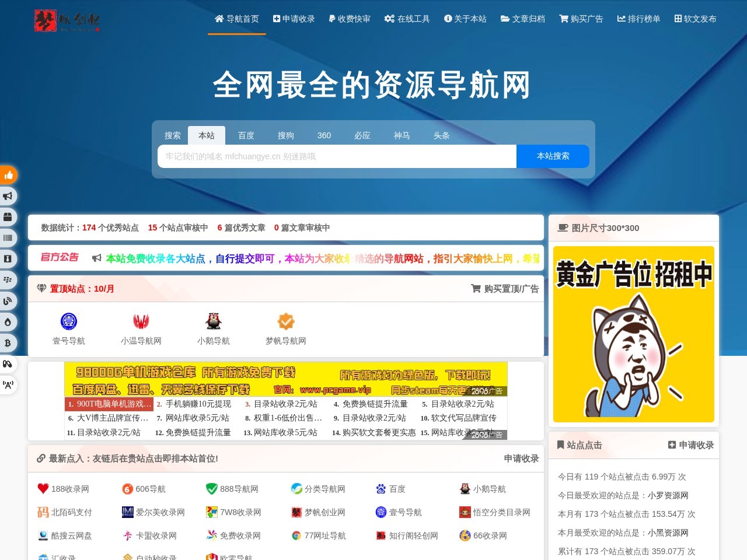Open the 申请收录 link above the site list
Screen dimensions: 747x560
(x=520, y=459)
